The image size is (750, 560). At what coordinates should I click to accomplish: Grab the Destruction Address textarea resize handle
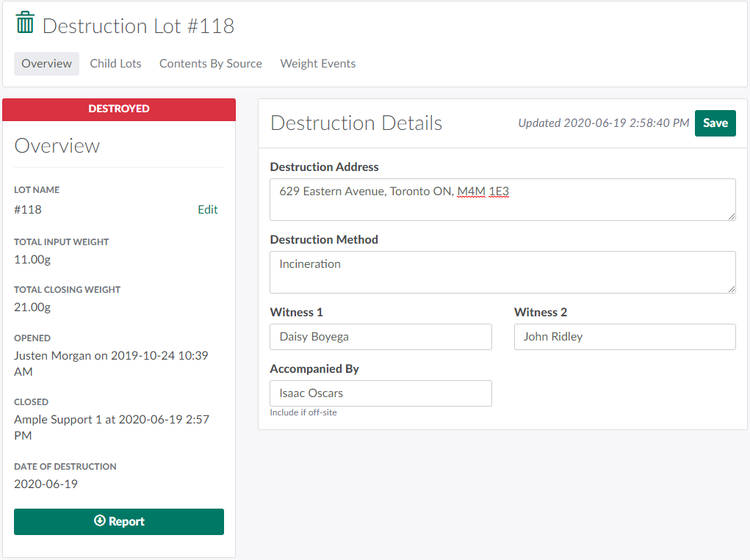(731, 216)
